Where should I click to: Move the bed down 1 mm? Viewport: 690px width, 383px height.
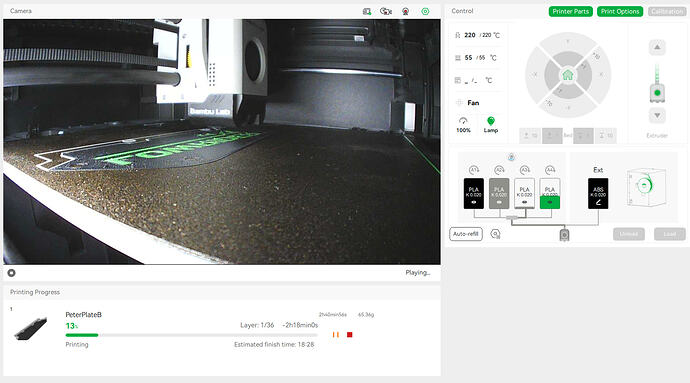click(x=583, y=136)
